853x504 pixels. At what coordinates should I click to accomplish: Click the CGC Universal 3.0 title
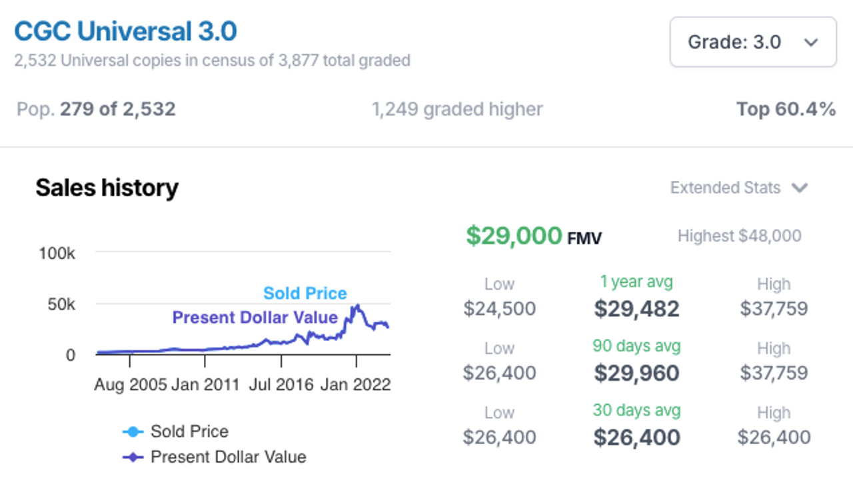[125, 31]
